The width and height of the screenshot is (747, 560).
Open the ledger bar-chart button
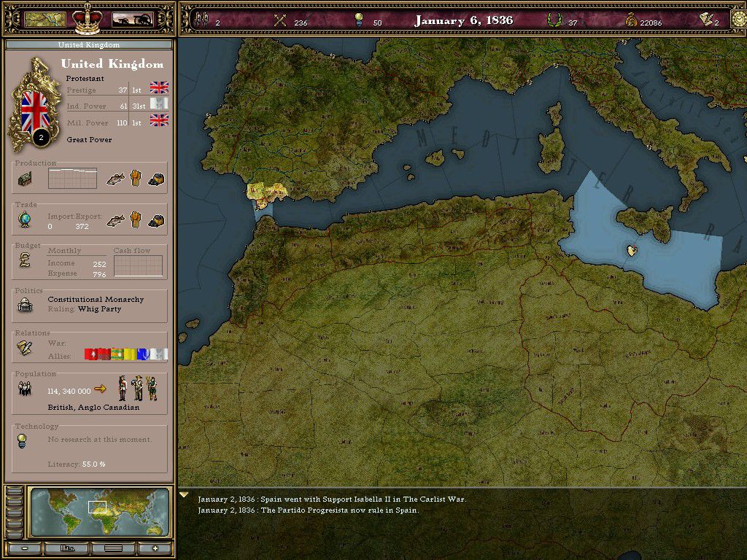[67, 548]
